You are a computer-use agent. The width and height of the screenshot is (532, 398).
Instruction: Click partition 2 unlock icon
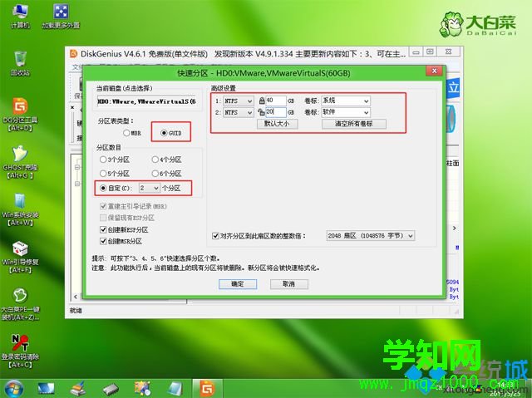click(x=261, y=112)
